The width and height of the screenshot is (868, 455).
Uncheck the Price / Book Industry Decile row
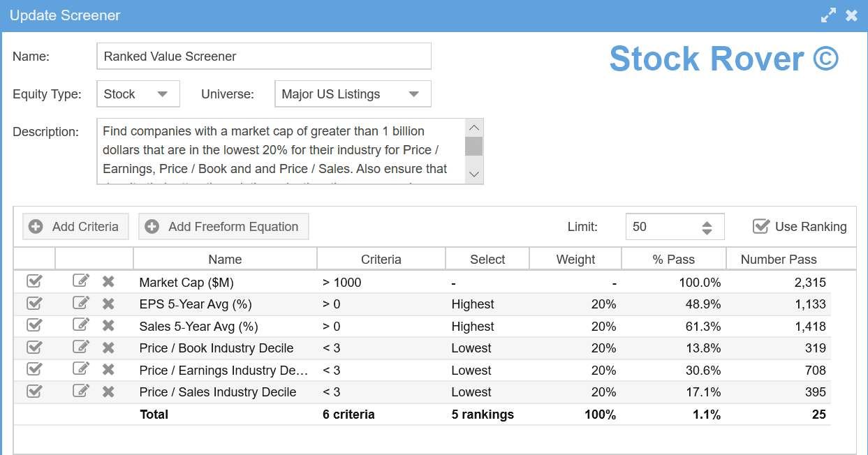(34, 348)
